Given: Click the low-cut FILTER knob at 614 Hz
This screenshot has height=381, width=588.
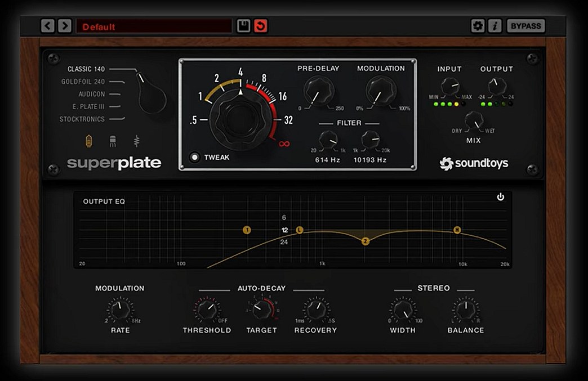Looking at the screenshot, I should [x=328, y=141].
